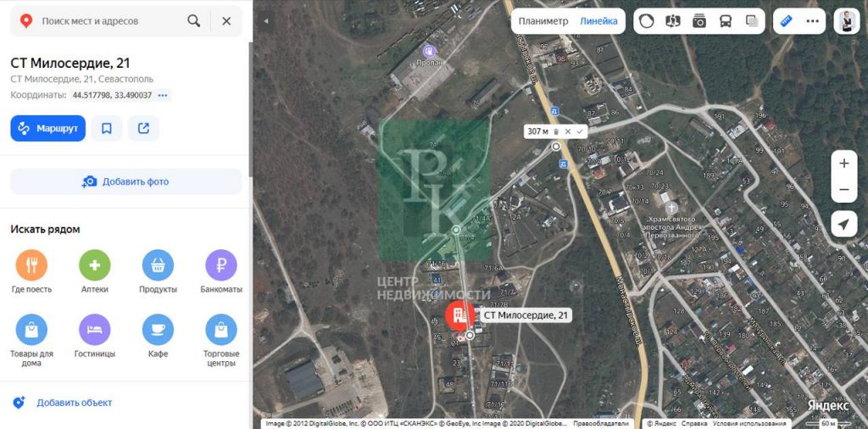Select the Линейка tab
The width and height of the screenshot is (868, 429).
coord(598,21)
